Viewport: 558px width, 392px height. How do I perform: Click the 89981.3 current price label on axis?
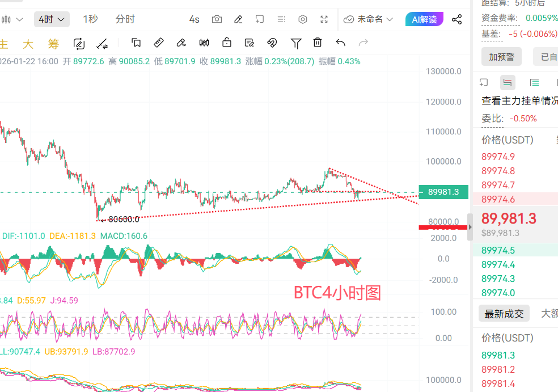tap(443, 192)
